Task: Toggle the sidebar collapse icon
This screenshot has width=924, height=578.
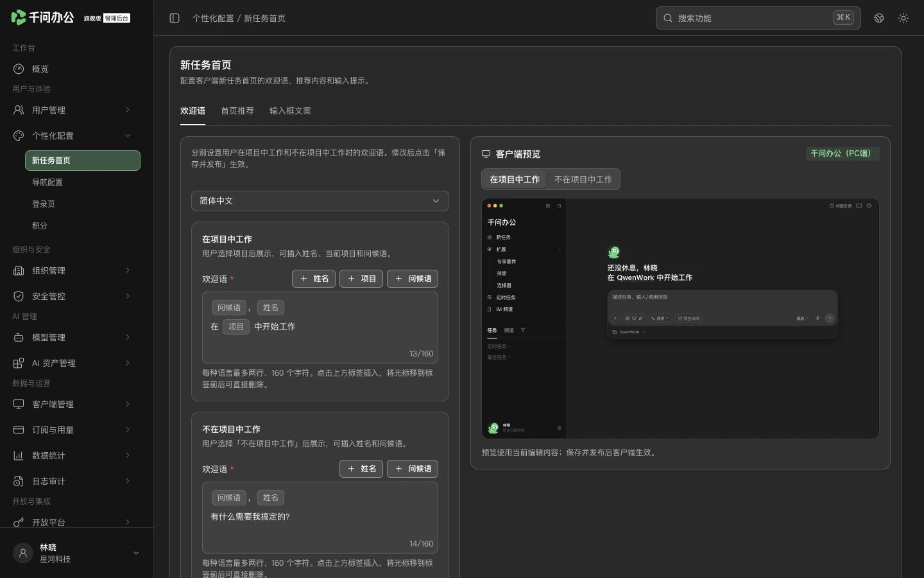Action: click(x=175, y=18)
